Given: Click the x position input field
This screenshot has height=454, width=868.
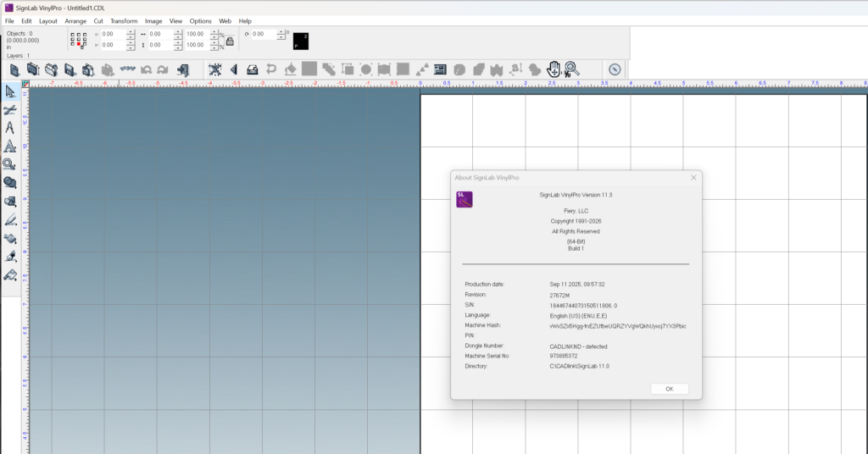Looking at the screenshot, I should tap(114, 34).
